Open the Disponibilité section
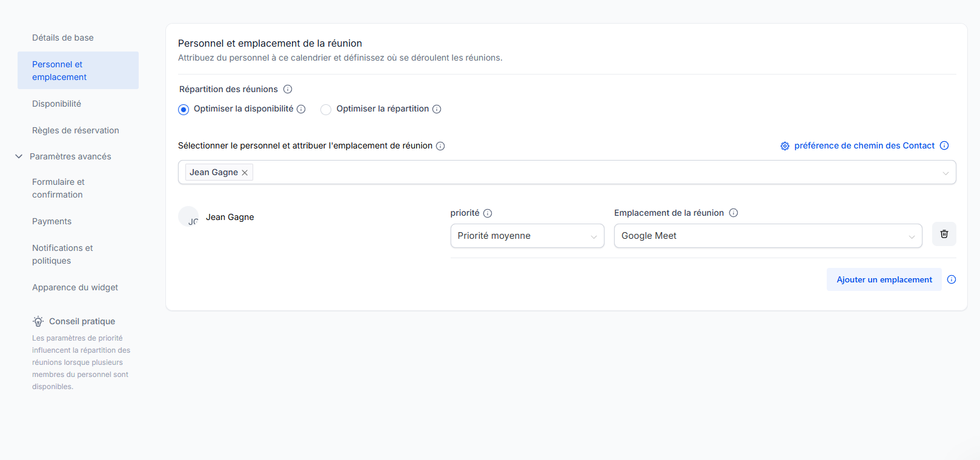980x460 pixels. pyautogui.click(x=56, y=104)
